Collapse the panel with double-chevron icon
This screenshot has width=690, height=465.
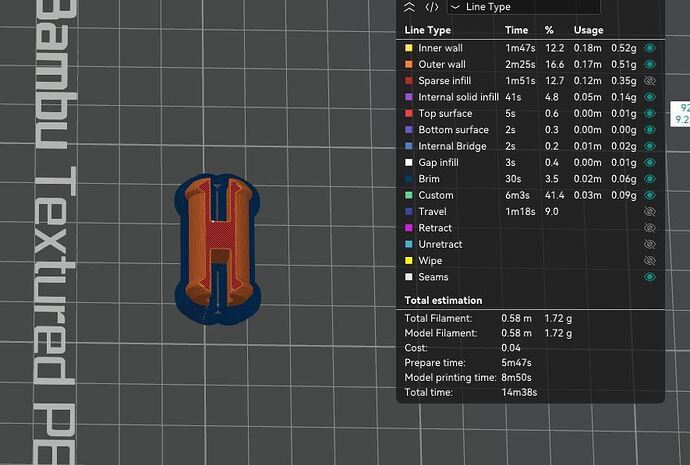tap(409, 7)
